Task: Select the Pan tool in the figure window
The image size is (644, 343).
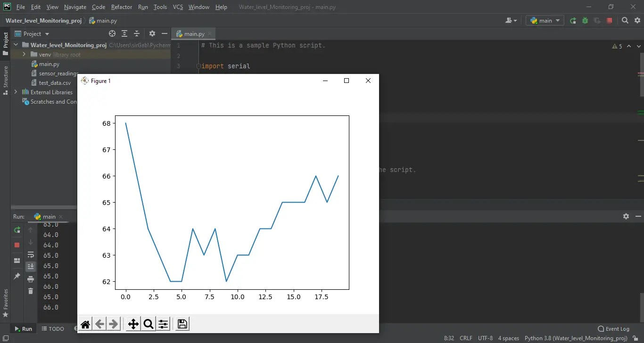Action: pos(132,324)
